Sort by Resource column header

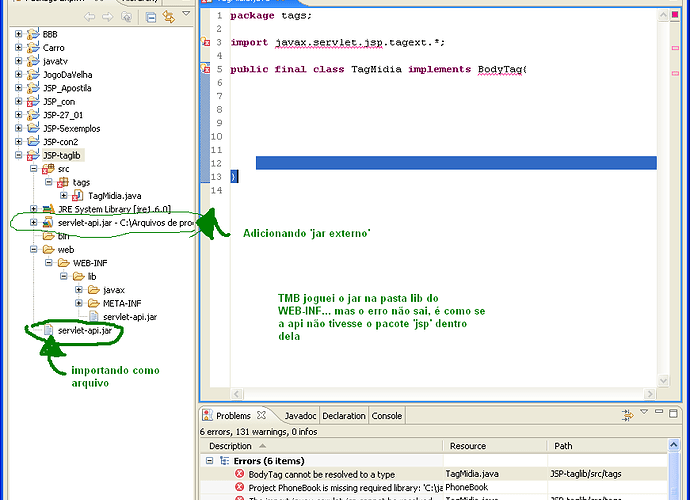495,446
